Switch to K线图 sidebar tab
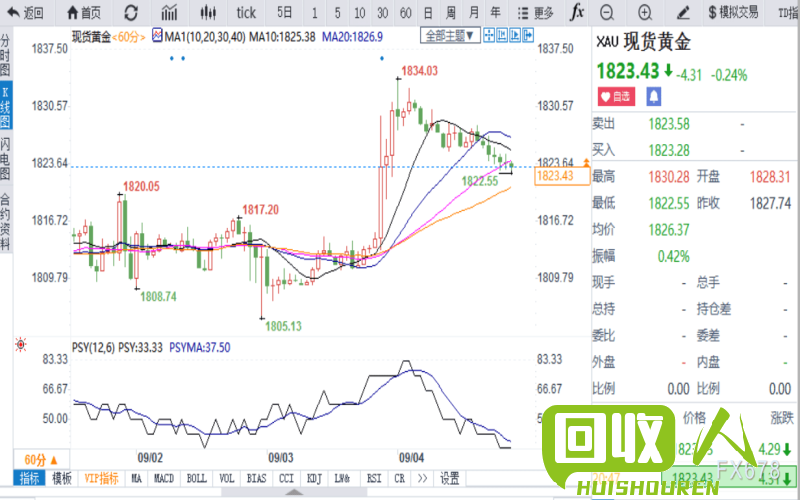Screen dimensions: 800x500 pyautogui.click(x=5, y=107)
